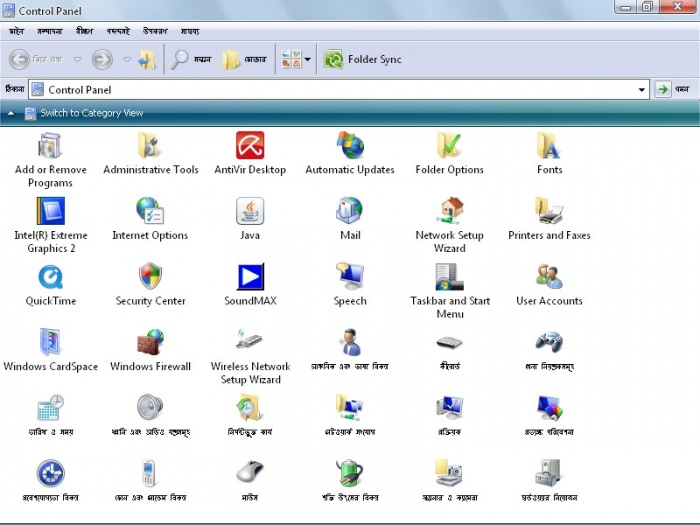Open Security Center
Image resolution: width=700 pixels, height=525 pixels.
coord(150,285)
